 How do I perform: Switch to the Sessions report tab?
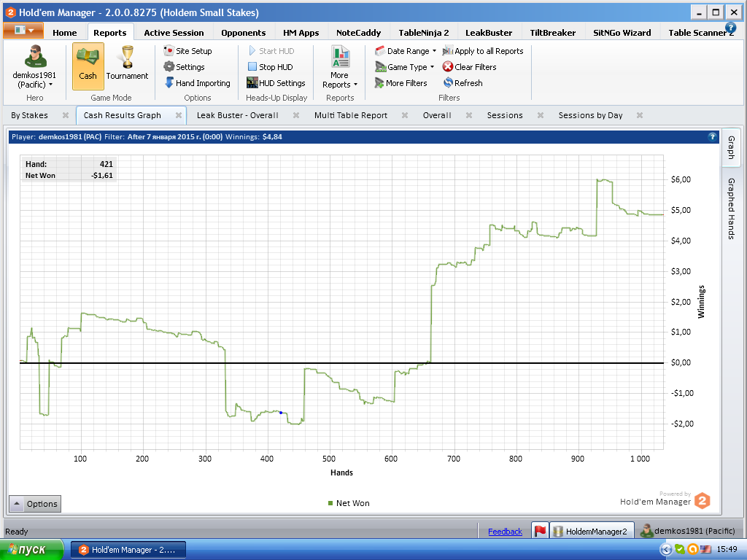pyautogui.click(x=505, y=115)
